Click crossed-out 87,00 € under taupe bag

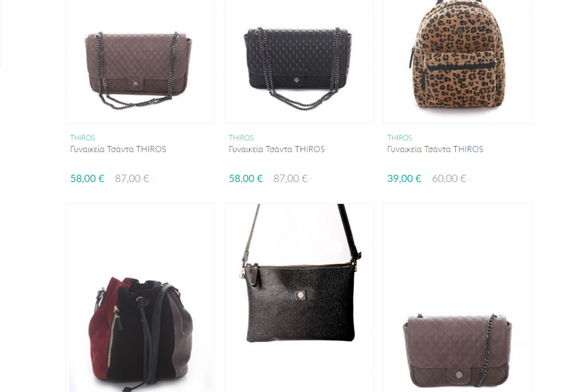pos(132,179)
